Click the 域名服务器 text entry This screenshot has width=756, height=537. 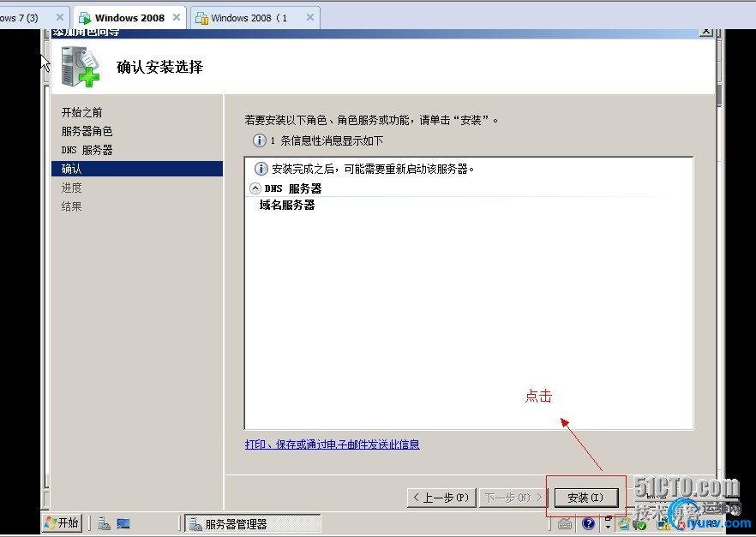(x=287, y=206)
